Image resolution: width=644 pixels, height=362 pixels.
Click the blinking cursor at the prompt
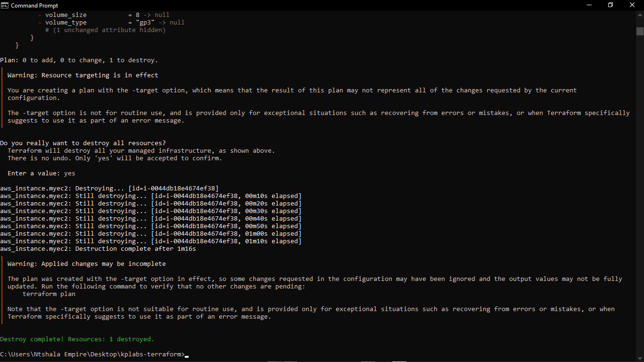tap(187, 355)
